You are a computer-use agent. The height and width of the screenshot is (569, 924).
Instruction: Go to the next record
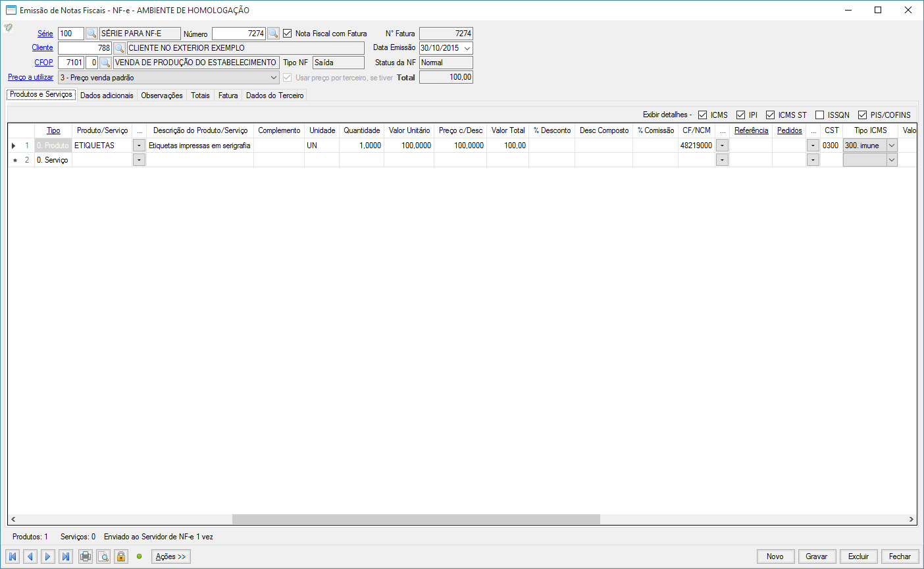click(48, 556)
